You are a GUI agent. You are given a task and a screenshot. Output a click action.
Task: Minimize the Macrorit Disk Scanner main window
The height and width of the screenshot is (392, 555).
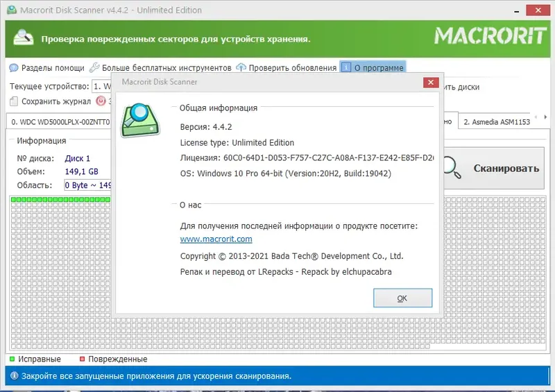coord(516,10)
